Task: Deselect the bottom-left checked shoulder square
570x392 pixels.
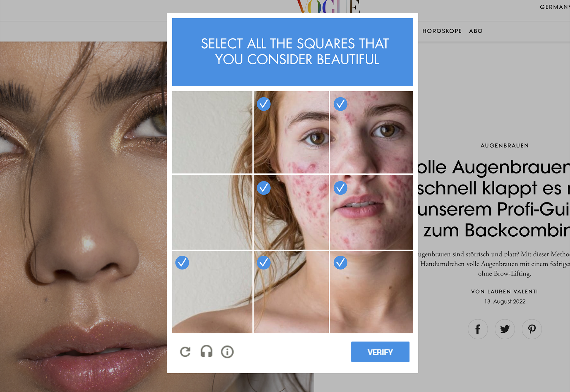Action: pyautogui.click(x=212, y=292)
